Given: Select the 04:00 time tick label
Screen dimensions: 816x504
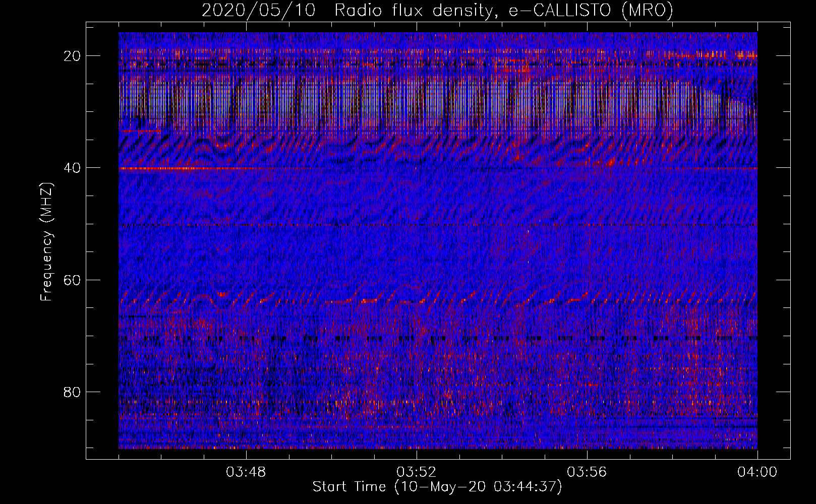Looking at the screenshot, I should point(757,472).
